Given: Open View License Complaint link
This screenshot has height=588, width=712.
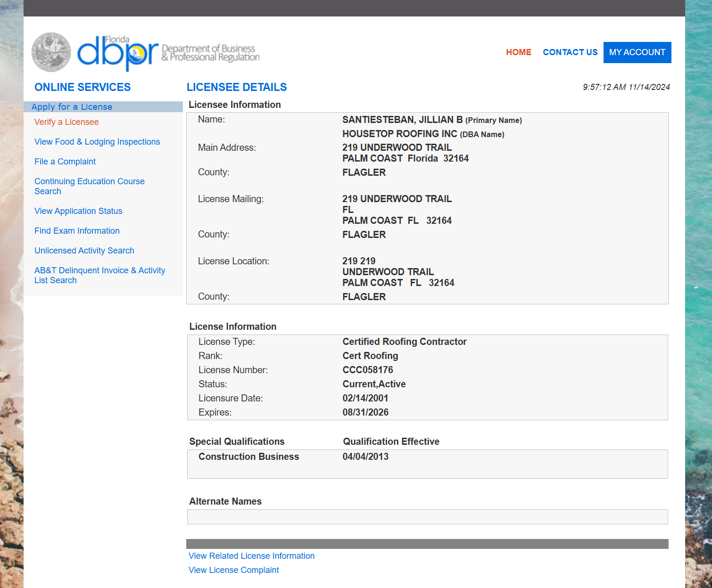Looking at the screenshot, I should click(233, 570).
